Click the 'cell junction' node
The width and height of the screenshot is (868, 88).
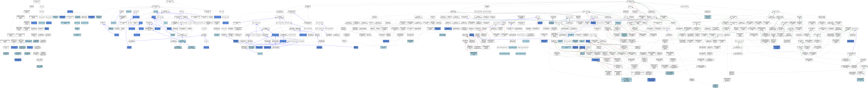(x=222, y=11)
